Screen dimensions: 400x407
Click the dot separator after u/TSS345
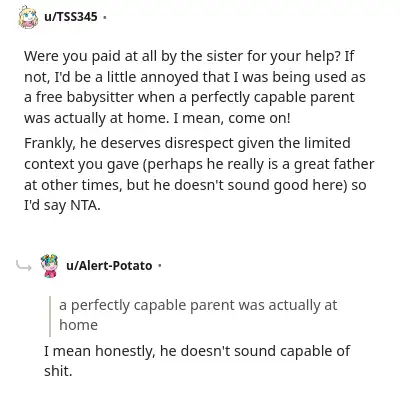point(105,17)
